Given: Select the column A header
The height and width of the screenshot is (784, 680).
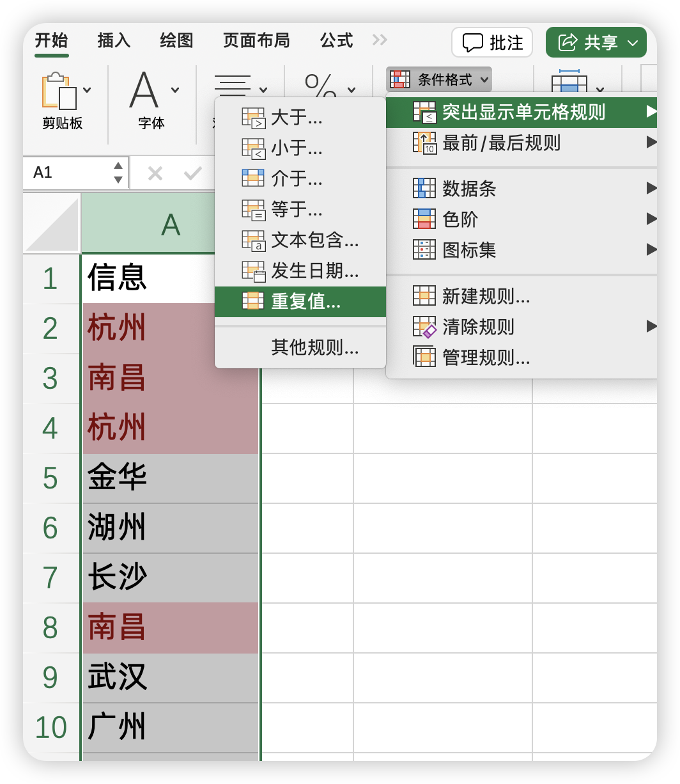Looking at the screenshot, I should point(170,224).
